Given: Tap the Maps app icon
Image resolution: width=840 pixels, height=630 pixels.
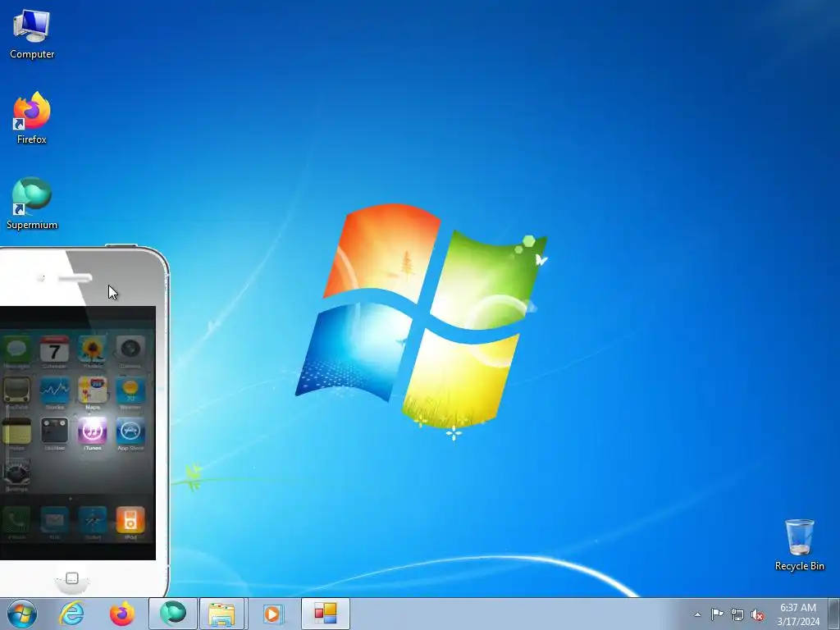Looking at the screenshot, I should 93,390.
